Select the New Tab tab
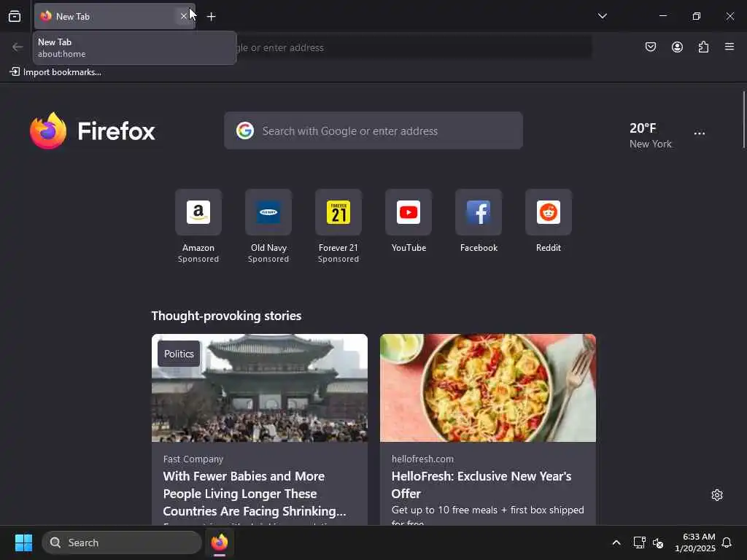Viewport: 747px width, 560px height. pos(115,16)
